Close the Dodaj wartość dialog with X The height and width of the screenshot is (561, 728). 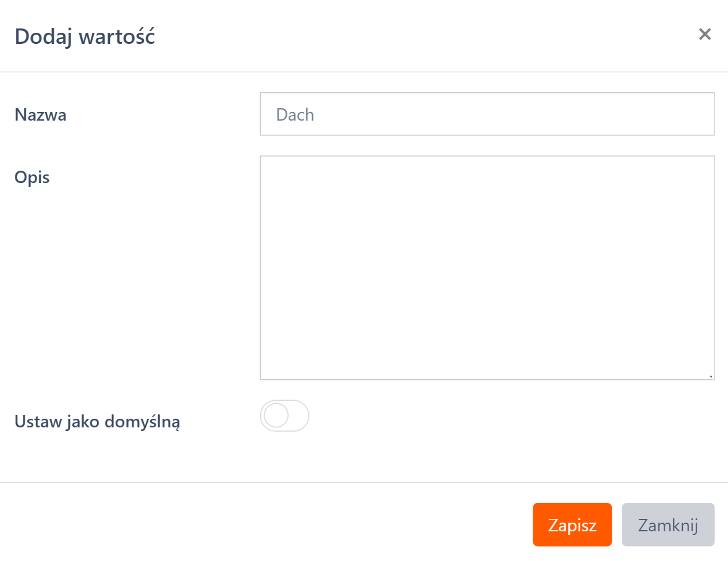click(x=705, y=35)
